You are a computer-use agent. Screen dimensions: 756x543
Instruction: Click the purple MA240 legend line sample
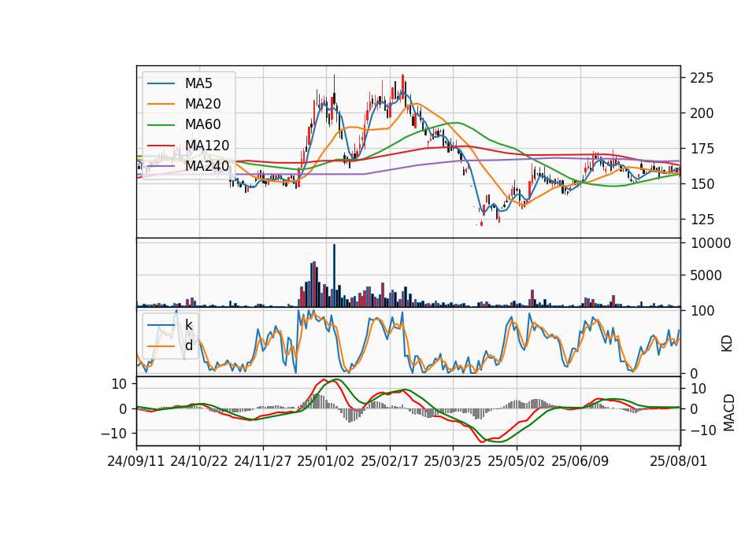pyautogui.click(x=161, y=166)
